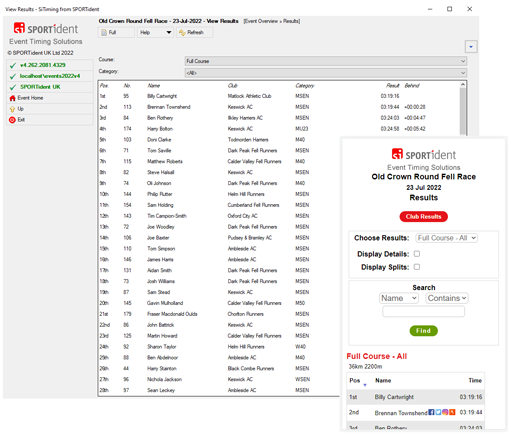
Task: Select the Sean Leckey row
Action: point(220,390)
